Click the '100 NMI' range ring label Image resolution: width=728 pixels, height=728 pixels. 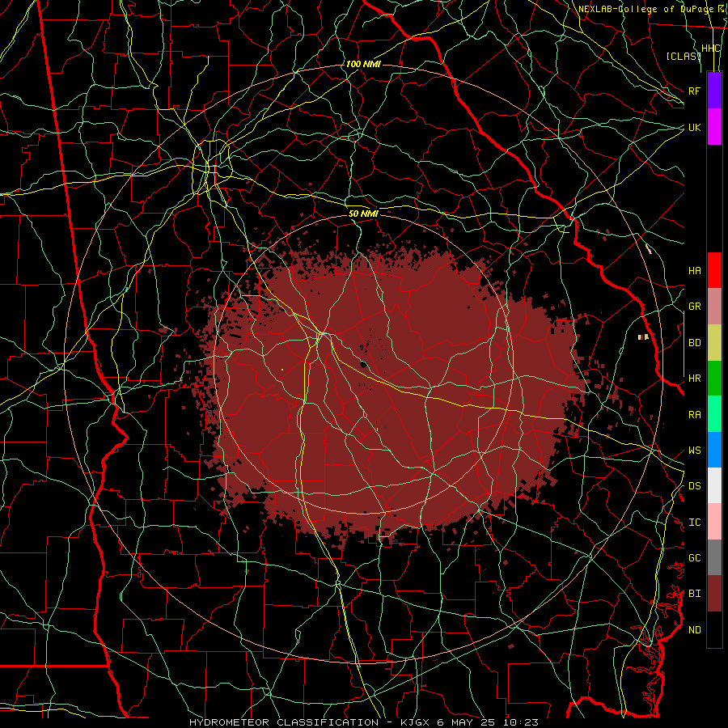(x=363, y=64)
